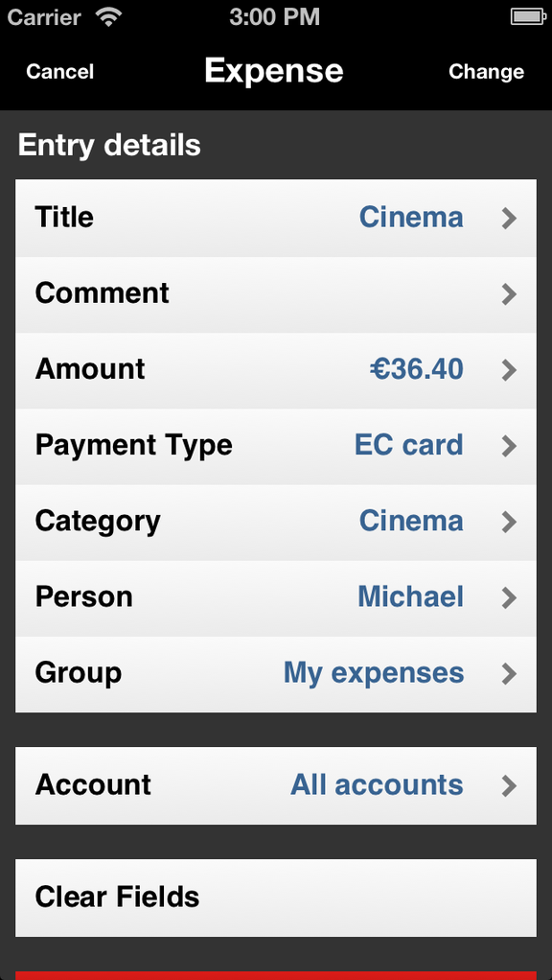Edit the Cinema title value

[x=411, y=218]
